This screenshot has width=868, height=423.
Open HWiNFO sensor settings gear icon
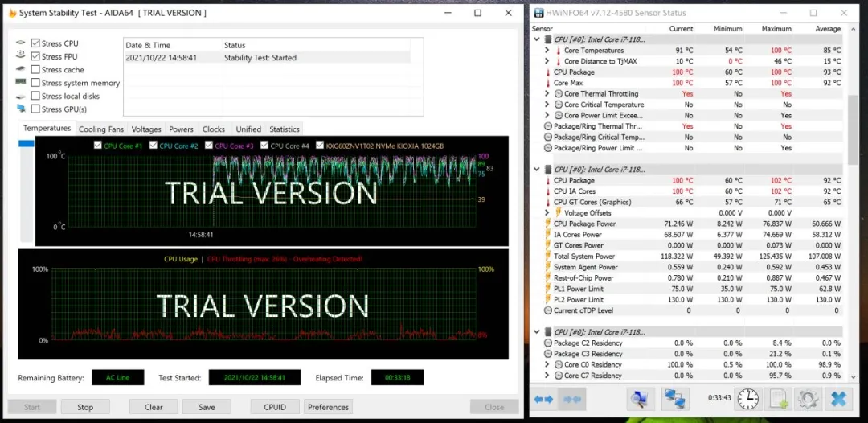(809, 399)
